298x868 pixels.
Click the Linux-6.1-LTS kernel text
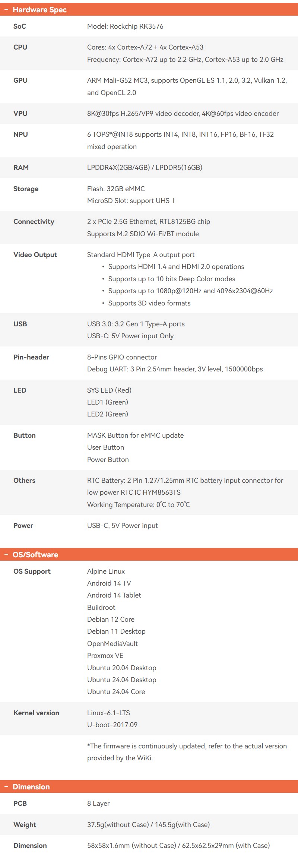[x=108, y=713]
